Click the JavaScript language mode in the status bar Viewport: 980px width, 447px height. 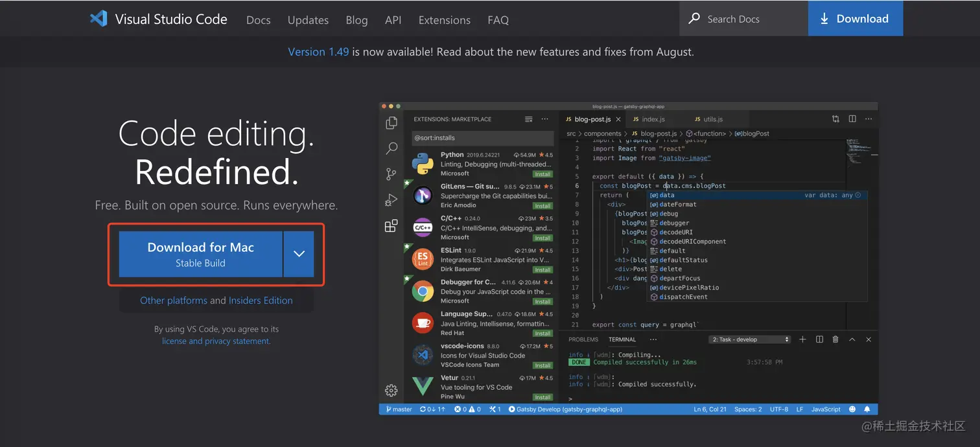click(826, 409)
